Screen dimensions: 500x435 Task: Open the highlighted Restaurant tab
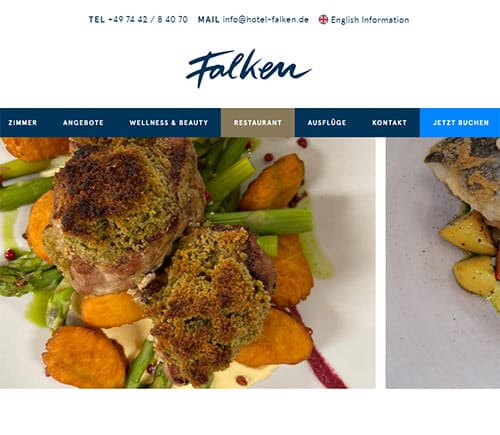tap(258, 123)
